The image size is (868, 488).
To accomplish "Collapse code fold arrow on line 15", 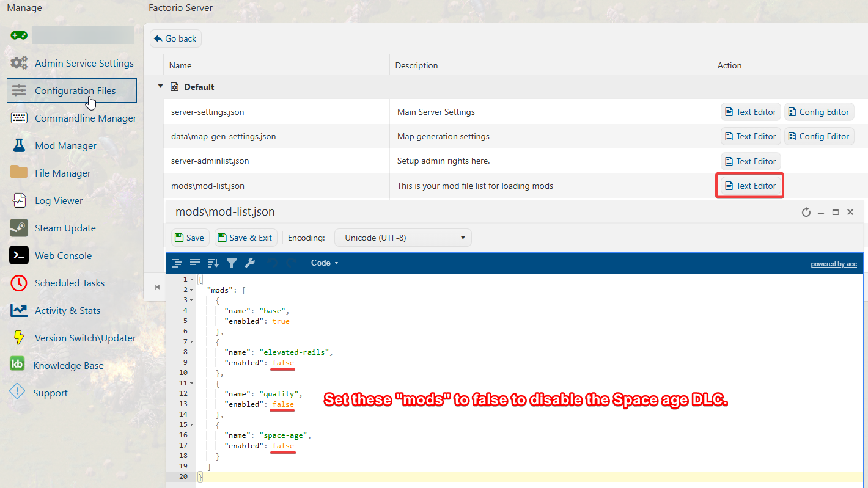I will [192, 425].
